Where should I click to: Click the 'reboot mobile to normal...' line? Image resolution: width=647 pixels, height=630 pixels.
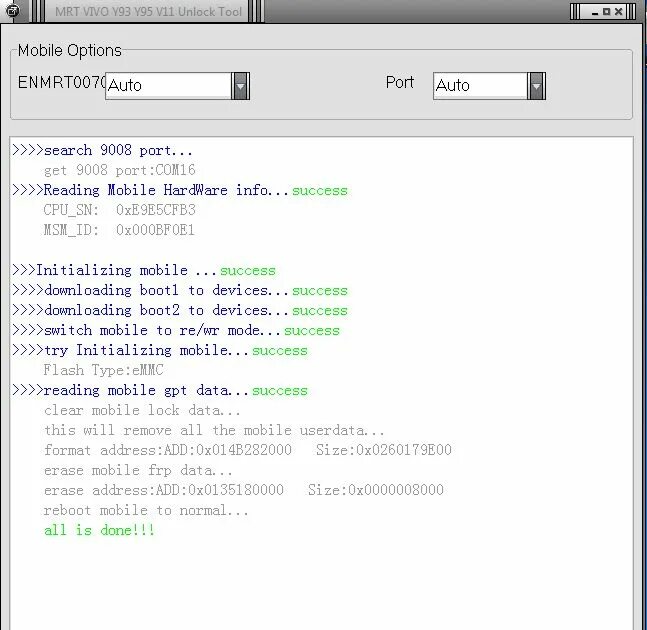pos(146,510)
